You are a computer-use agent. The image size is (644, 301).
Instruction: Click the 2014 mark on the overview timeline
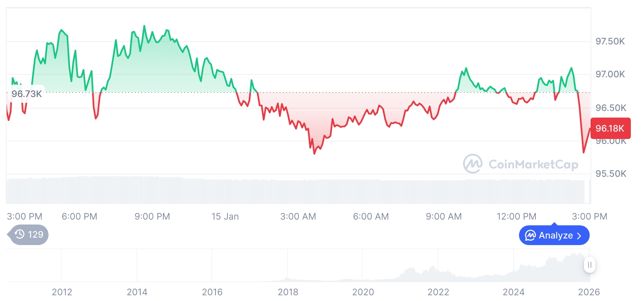(x=137, y=292)
